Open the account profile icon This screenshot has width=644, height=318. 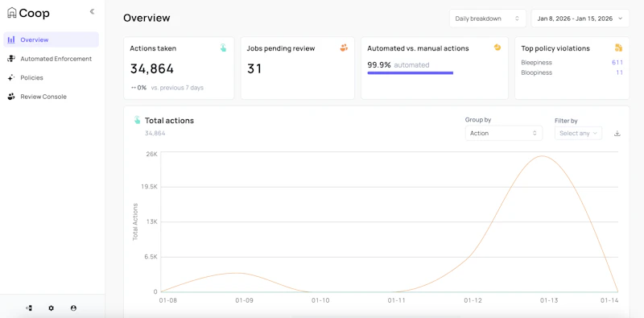[x=73, y=308]
